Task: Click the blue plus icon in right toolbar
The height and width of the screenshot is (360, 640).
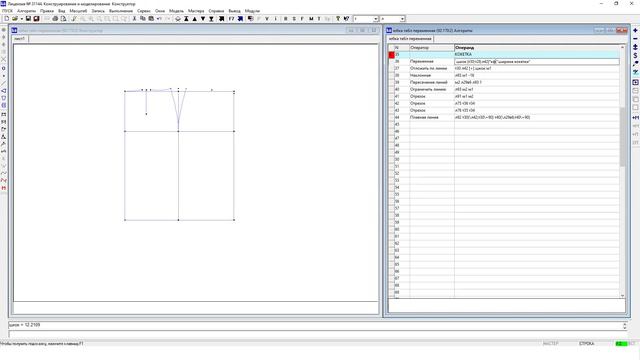Action: click(636, 31)
